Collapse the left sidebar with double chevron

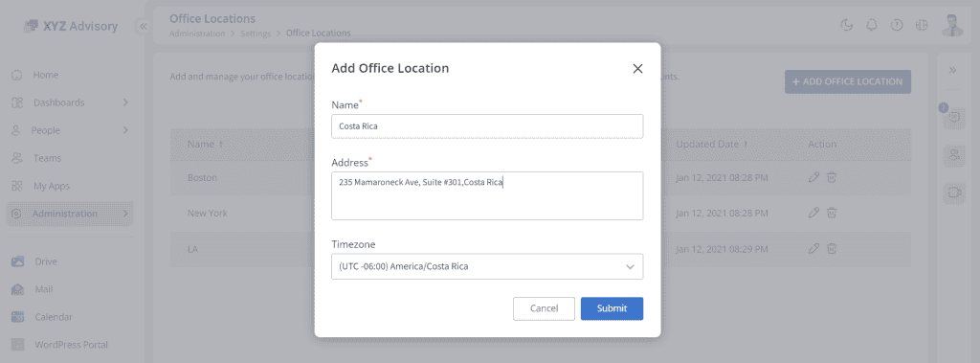coord(144,26)
